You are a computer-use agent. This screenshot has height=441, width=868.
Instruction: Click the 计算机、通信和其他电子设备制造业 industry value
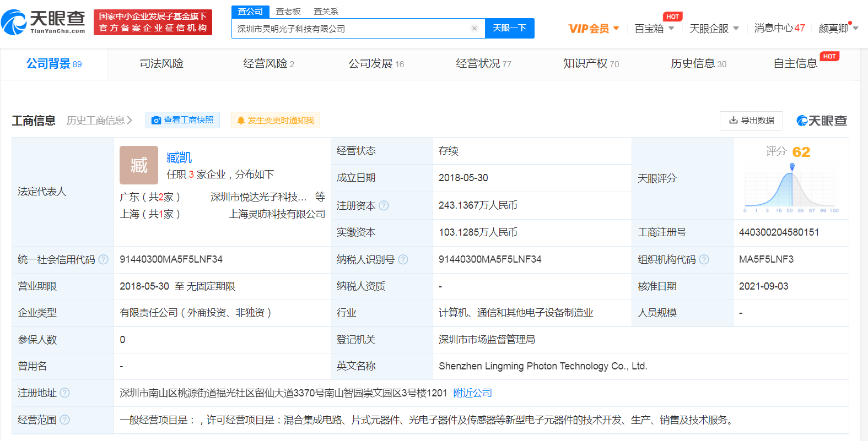(516, 313)
